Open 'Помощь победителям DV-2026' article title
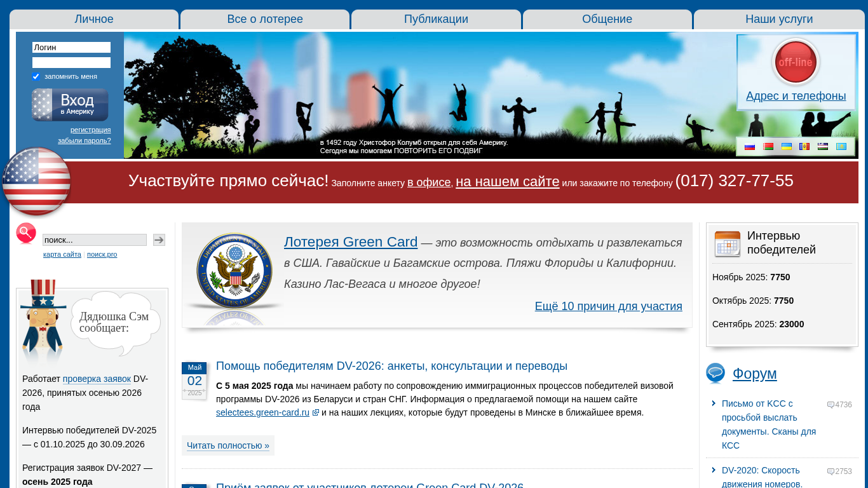Viewport: 868px width, 488px height. 391,366
